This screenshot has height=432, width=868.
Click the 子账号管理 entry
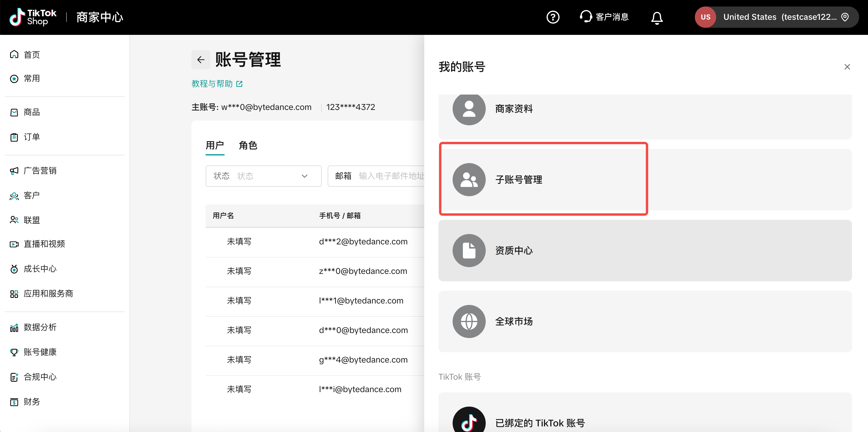coord(518,180)
